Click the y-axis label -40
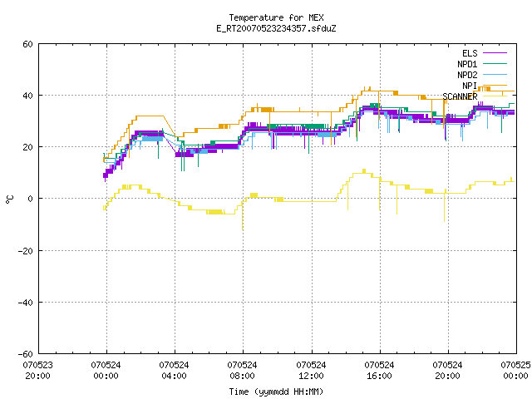The width and height of the screenshot is (532, 399). [26, 303]
